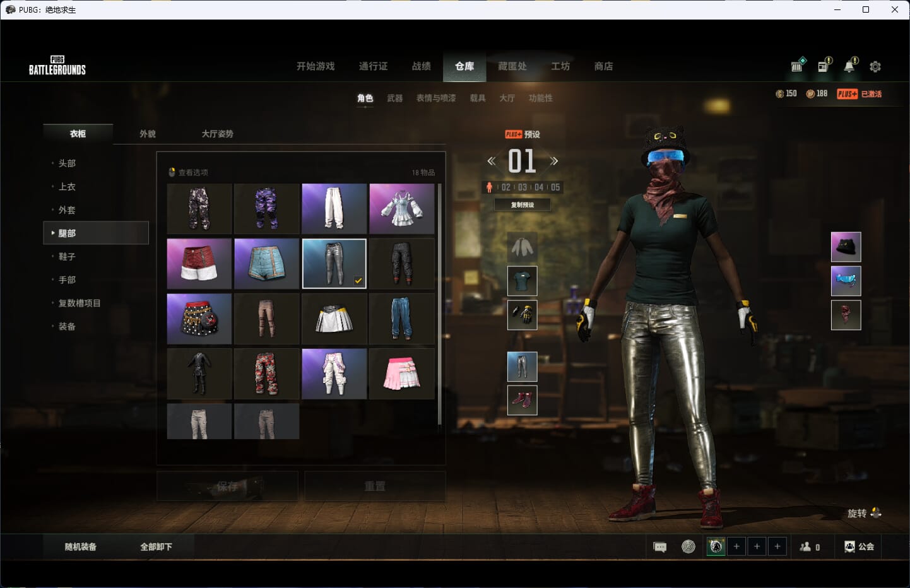Click the 随机装备 button
This screenshot has width=910, height=588.
[x=81, y=547]
